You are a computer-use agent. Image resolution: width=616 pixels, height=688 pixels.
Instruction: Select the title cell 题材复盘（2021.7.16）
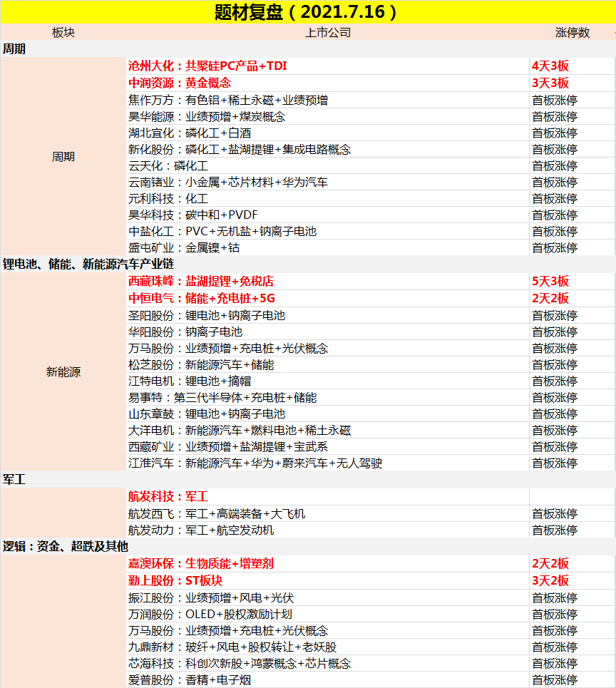click(307, 12)
